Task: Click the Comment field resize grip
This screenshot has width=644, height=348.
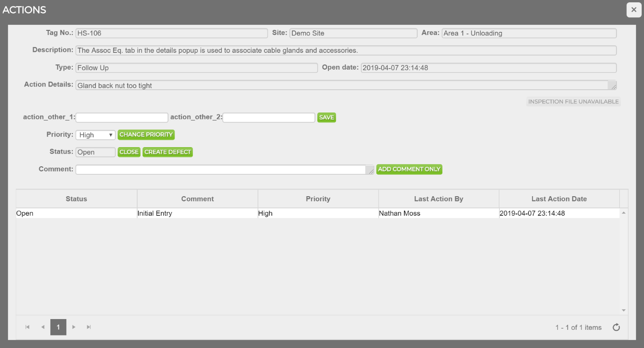Action: (x=371, y=172)
